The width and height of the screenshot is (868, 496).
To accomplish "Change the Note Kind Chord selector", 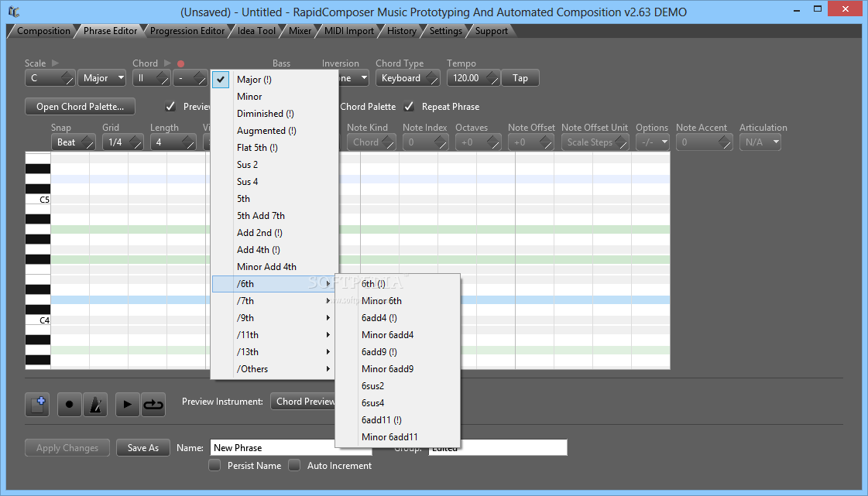I will click(x=372, y=142).
